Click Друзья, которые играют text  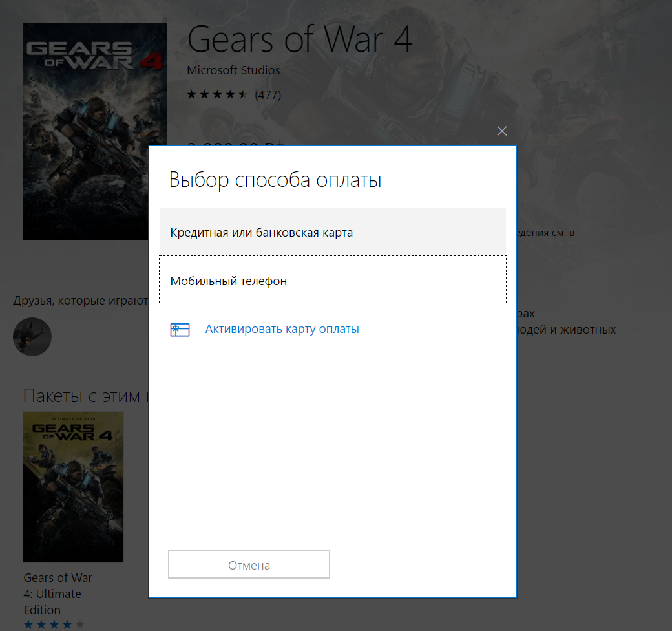click(81, 301)
